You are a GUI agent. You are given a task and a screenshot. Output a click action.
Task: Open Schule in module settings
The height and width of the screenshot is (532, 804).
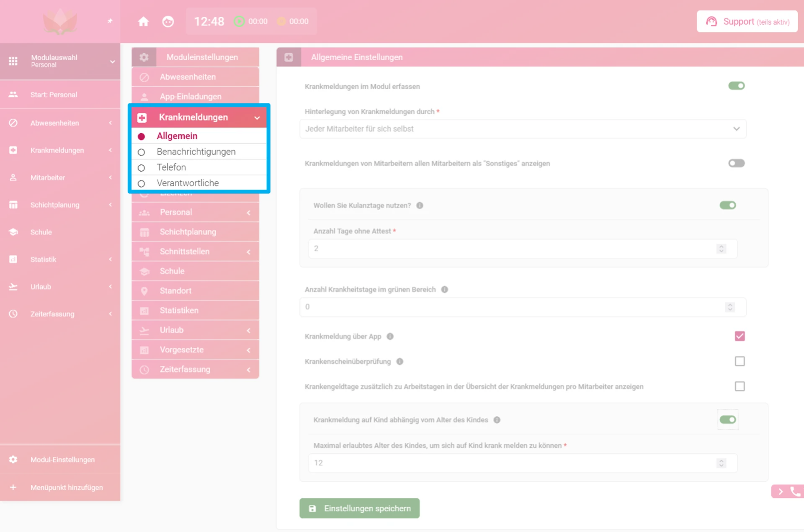[x=195, y=271]
